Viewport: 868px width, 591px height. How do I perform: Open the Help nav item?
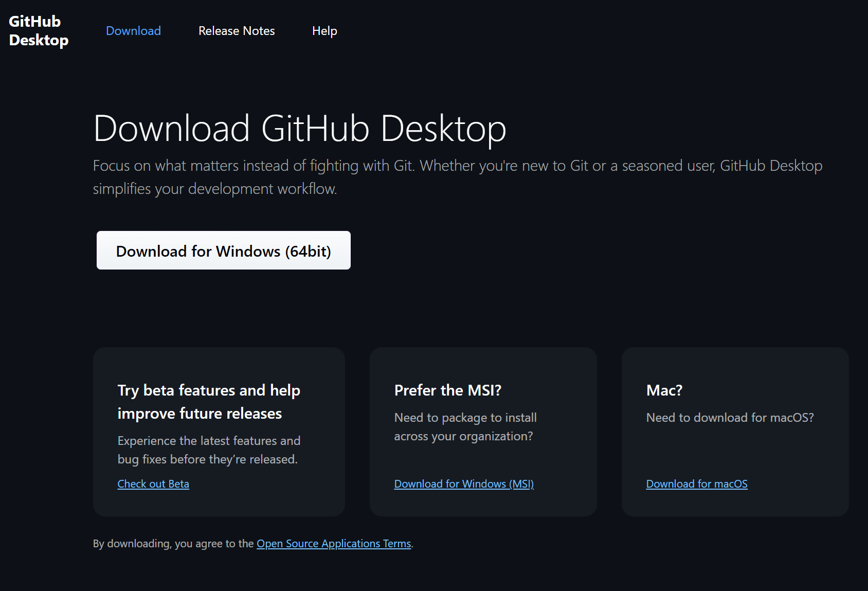(324, 31)
